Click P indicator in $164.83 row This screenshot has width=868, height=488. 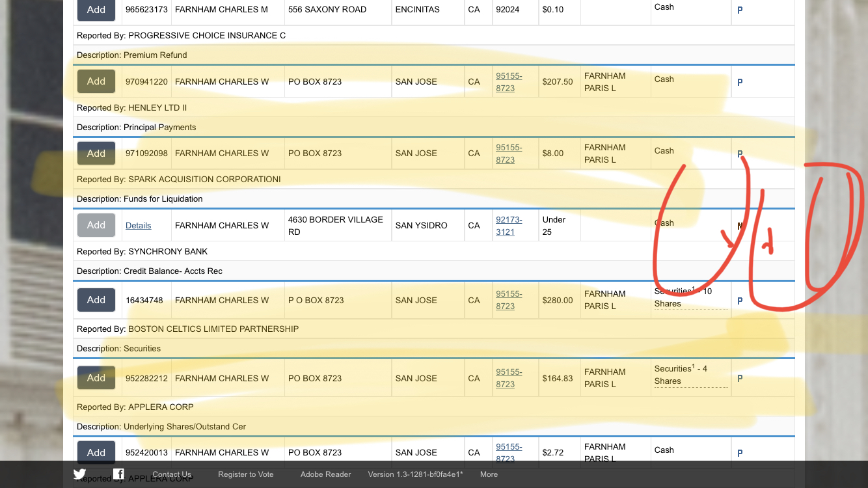pos(740,378)
